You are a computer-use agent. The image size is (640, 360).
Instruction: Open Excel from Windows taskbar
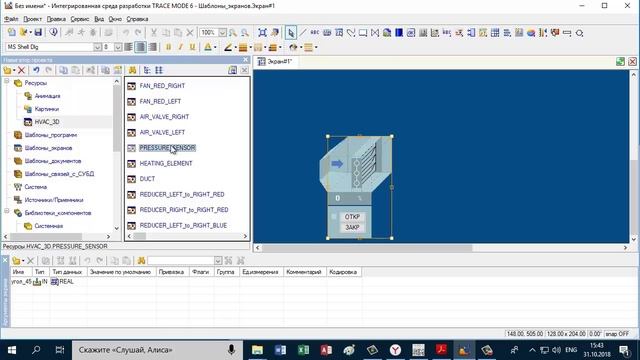303,350
